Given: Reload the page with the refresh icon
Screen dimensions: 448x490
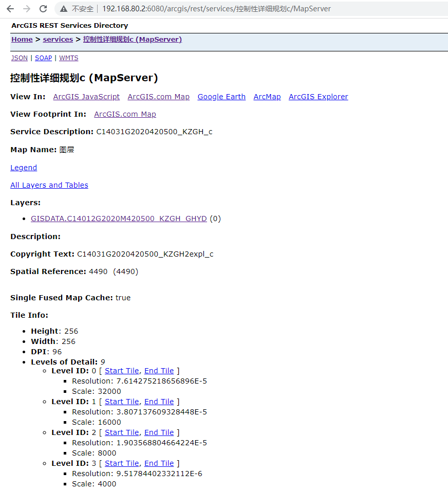Looking at the screenshot, I should point(43,9).
